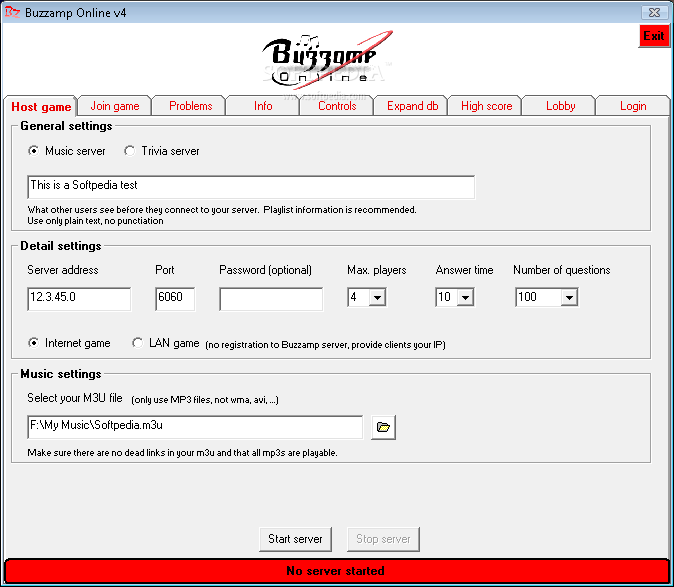Click the 'Max. players' label
The image size is (674, 587).
(377, 270)
